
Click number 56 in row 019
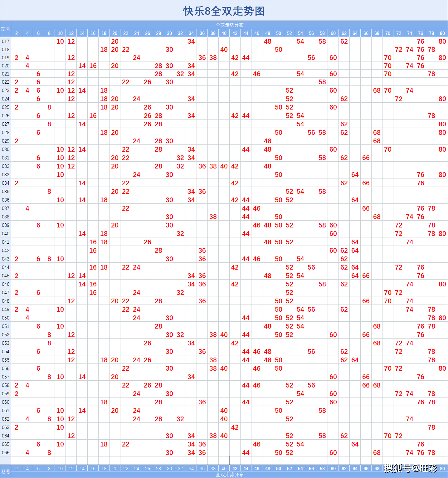point(311,58)
